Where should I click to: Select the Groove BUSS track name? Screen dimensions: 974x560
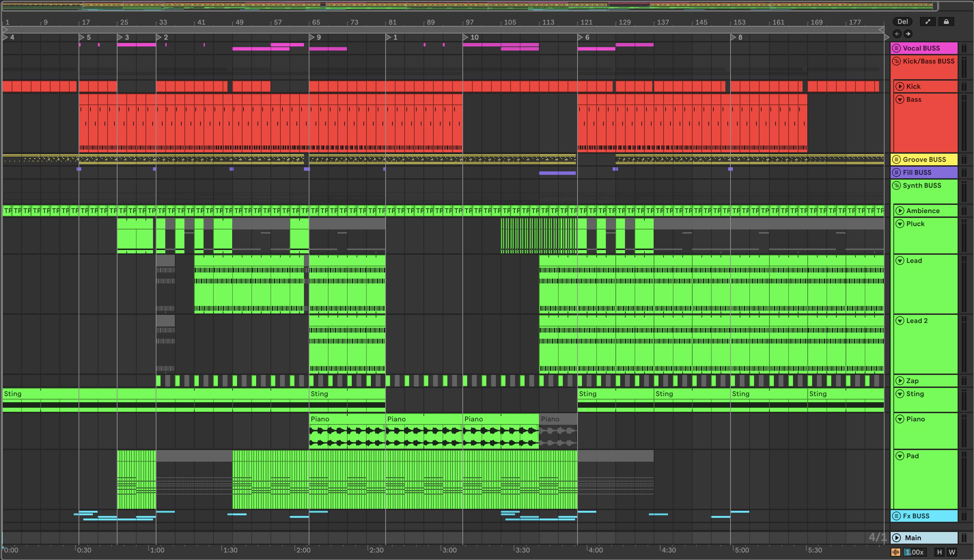924,159
